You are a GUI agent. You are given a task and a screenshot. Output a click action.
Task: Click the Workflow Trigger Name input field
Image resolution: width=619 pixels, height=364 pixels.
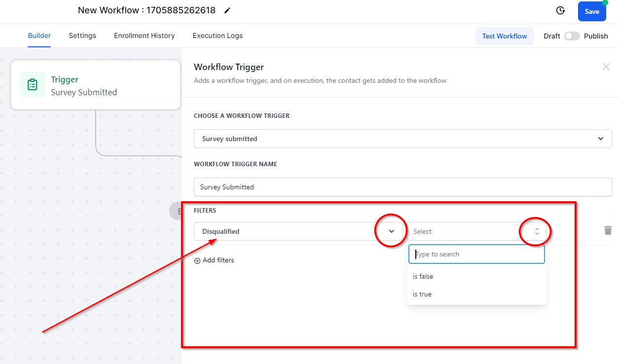[x=402, y=187]
